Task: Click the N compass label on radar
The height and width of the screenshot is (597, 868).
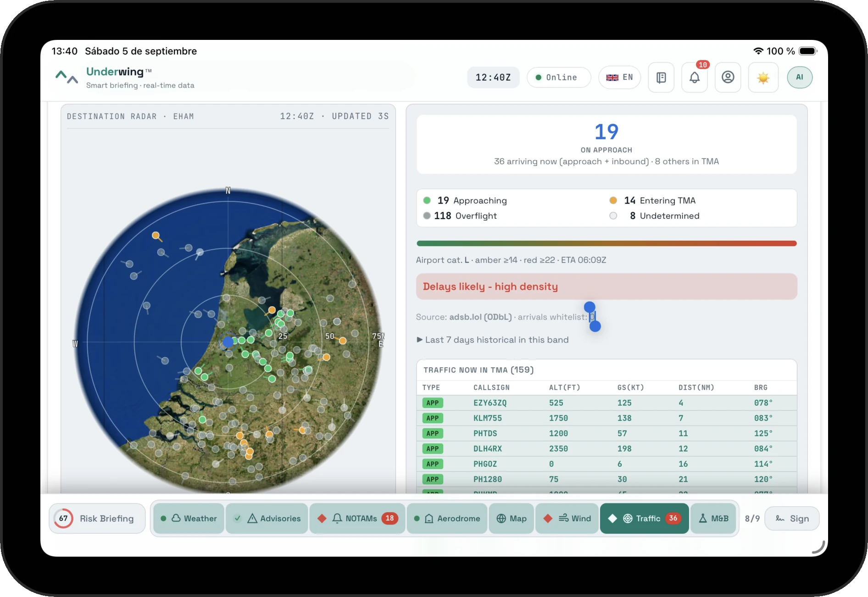Action: point(228,191)
